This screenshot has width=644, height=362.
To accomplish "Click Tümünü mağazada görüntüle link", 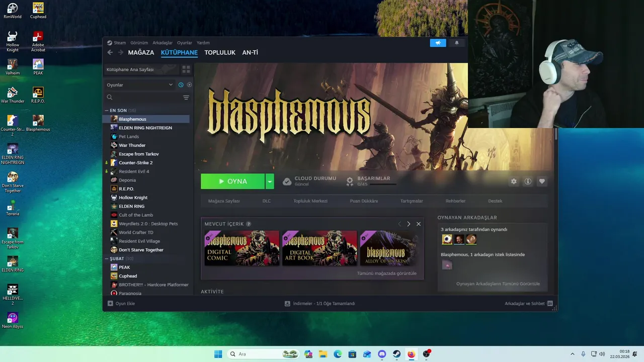I will [387, 274].
